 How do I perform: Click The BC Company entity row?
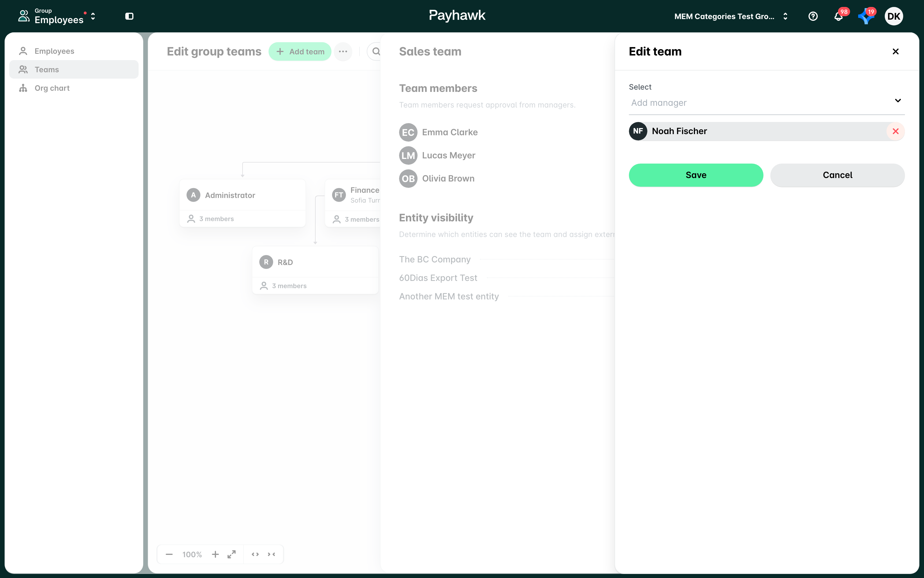click(506, 259)
